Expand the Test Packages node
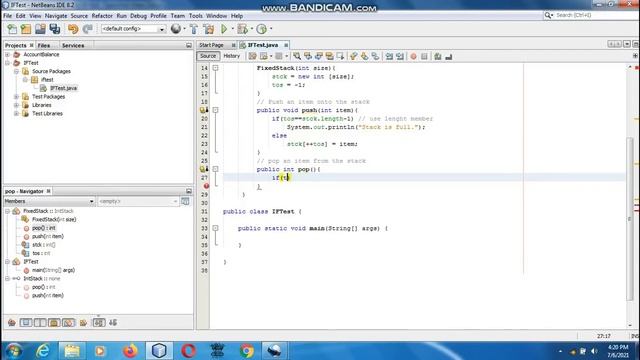 pyautogui.click(x=16, y=97)
